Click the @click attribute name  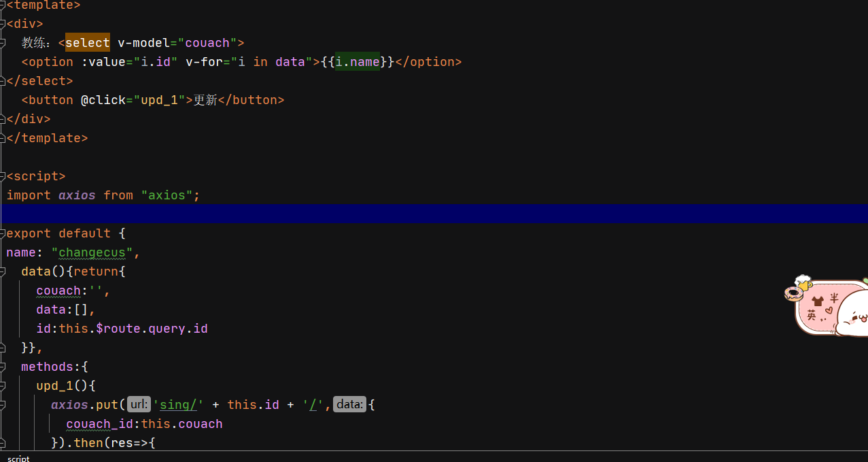(103, 100)
